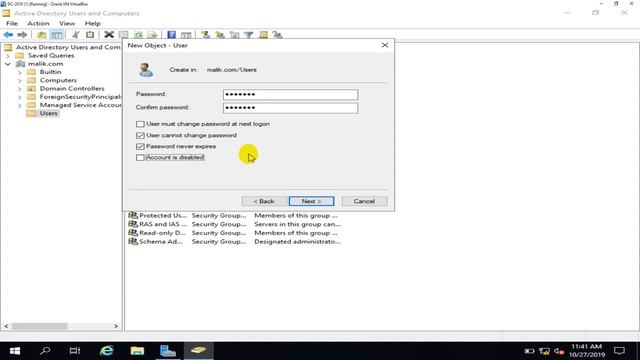Click the Cut scissors toolbar icon
640x360 pixels.
(76, 35)
